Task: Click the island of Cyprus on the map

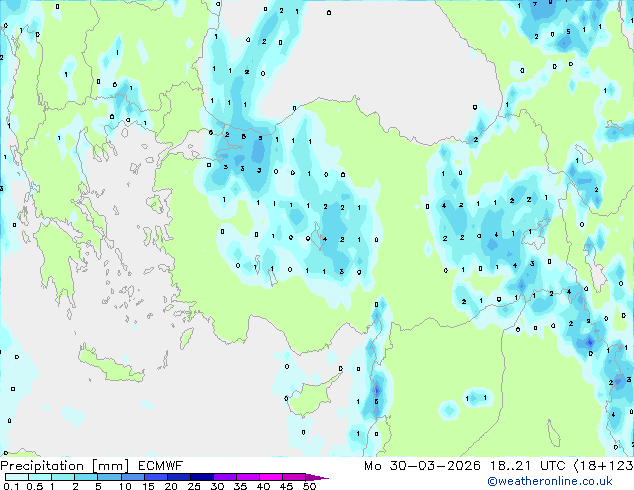Action: point(310,398)
